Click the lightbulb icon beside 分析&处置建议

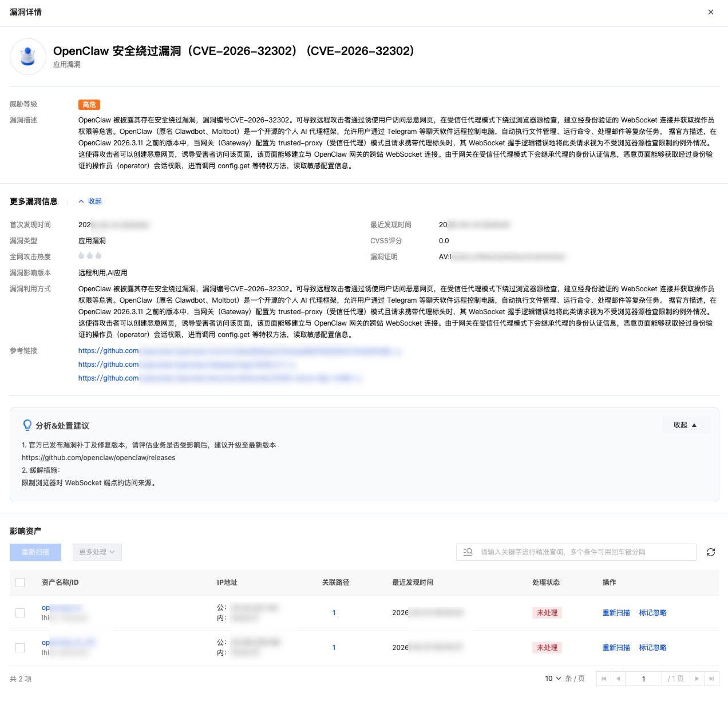pos(27,425)
